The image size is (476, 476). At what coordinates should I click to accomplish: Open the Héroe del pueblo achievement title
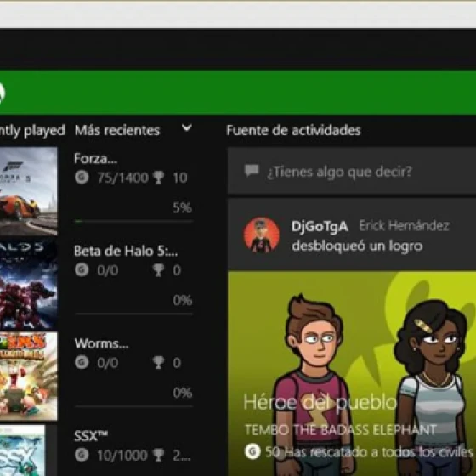[320, 403]
